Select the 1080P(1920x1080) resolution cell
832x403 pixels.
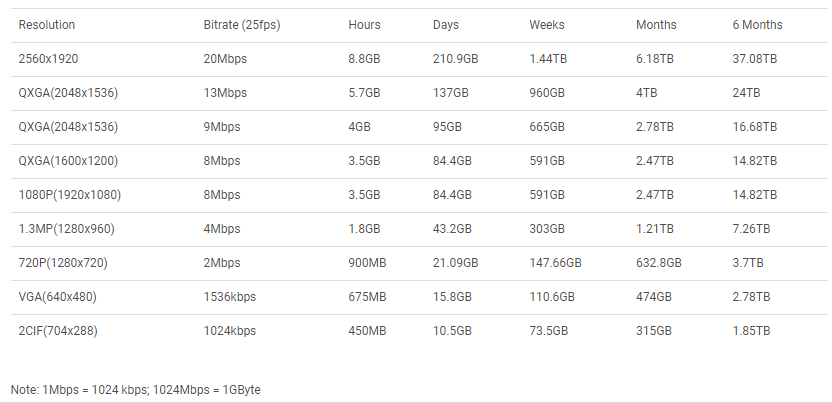coord(70,195)
